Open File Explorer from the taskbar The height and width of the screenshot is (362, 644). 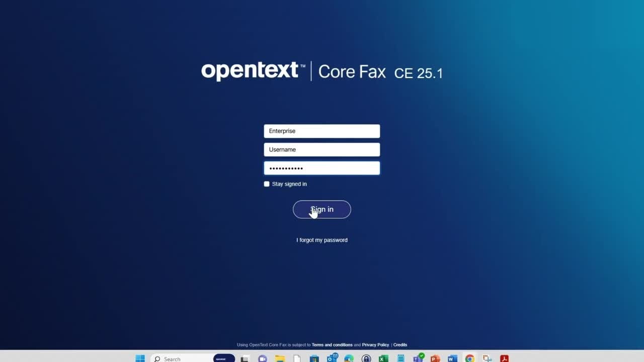click(280, 358)
